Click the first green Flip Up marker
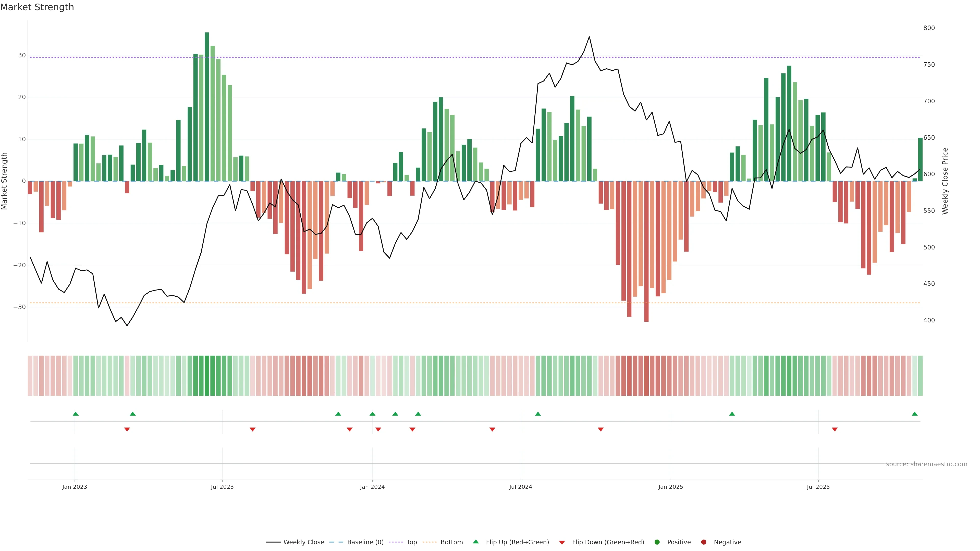The image size is (980, 551). [x=76, y=414]
